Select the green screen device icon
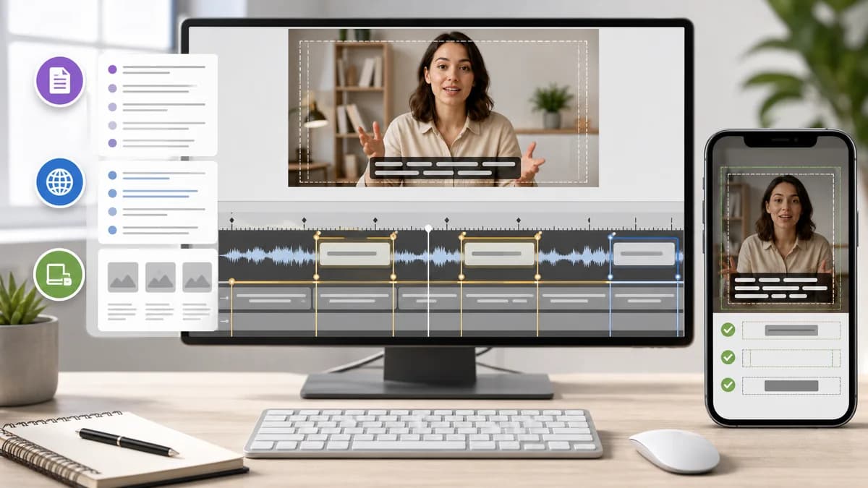 59,275
